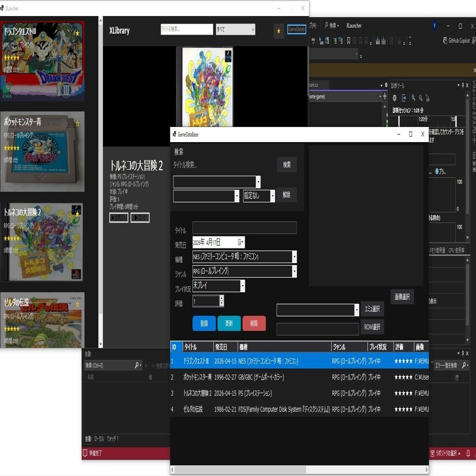Toggle favorite star on ドラゴンクエストIII card

click(x=77, y=33)
